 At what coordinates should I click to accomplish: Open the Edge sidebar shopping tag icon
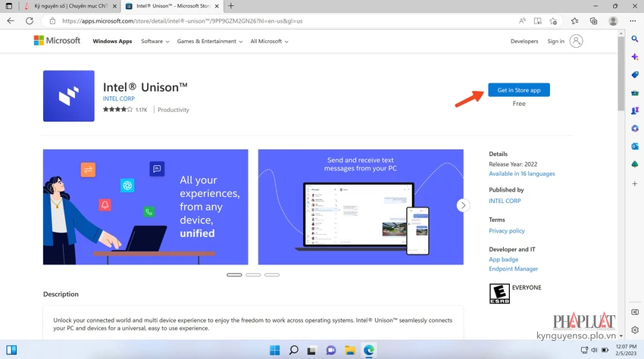[635, 75]
